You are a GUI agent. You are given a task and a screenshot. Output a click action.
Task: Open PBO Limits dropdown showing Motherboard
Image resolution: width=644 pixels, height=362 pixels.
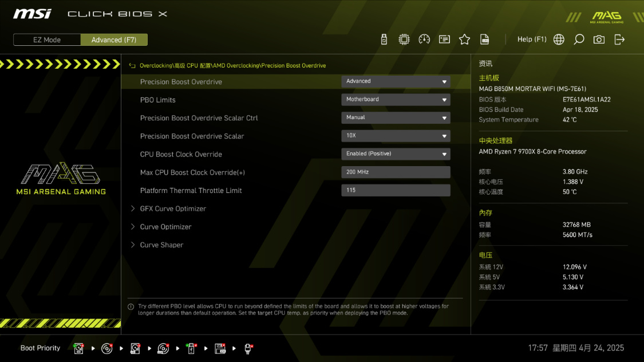point(396,100)
